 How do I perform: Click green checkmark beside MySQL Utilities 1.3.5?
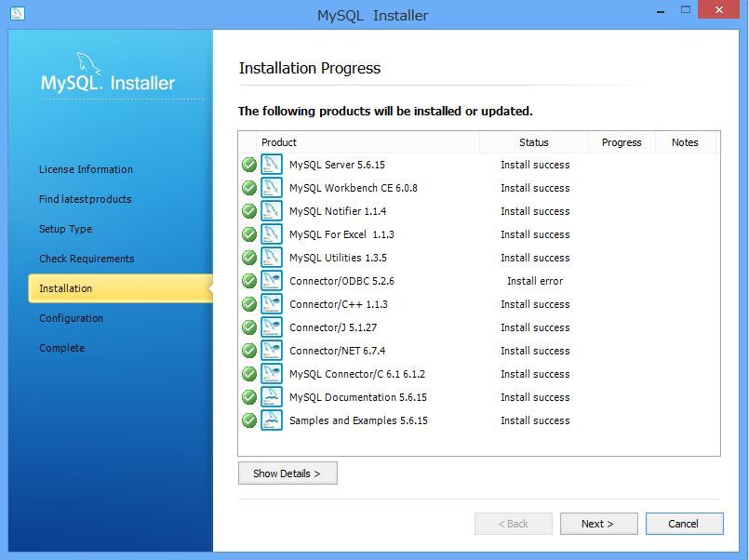[249, 258]
